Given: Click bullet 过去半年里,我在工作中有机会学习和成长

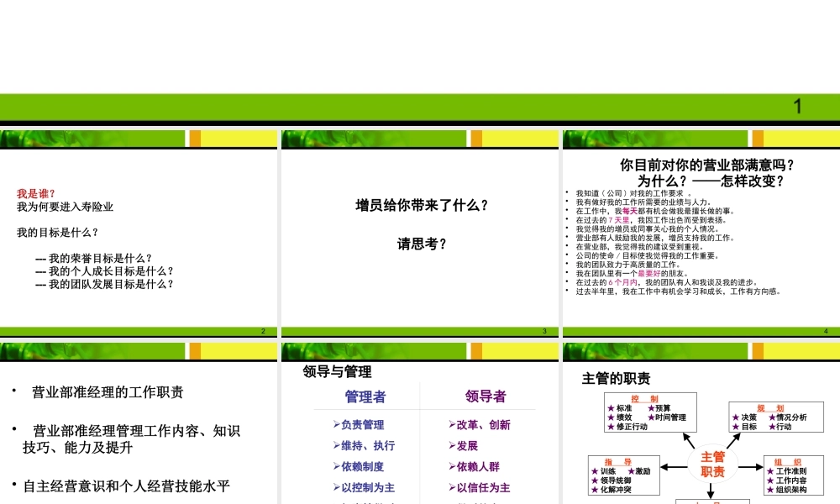Looking at the screenshot, I should [678, 291].
